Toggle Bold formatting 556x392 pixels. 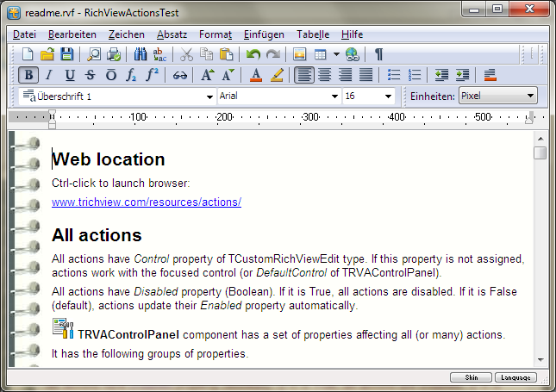[28, 75]
